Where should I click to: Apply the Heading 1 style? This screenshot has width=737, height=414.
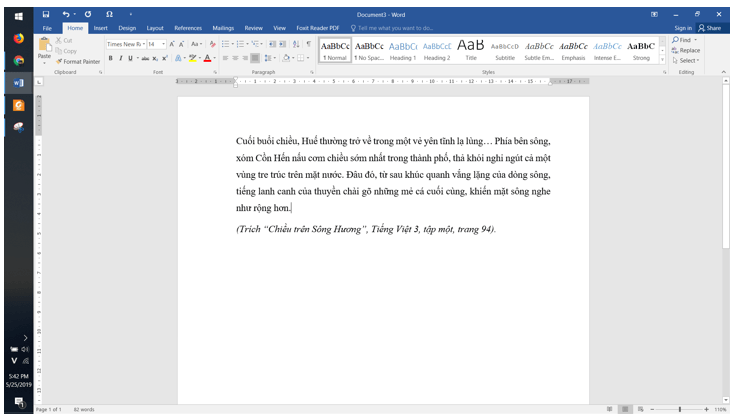pos(402,50)
